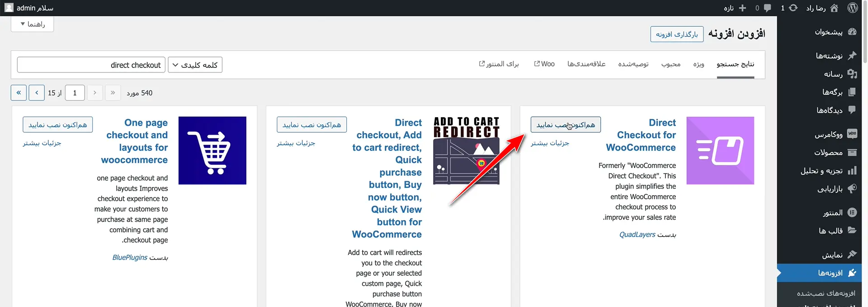Switch to the توصیه‌شده tab
Viewport: 868px width, 307px height.
[x=633, y=64]
